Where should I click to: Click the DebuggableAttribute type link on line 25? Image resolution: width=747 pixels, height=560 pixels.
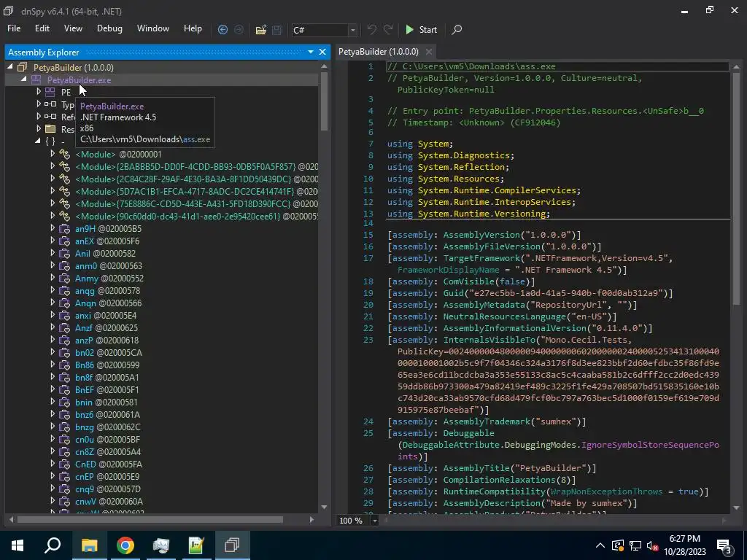[449, 445]
